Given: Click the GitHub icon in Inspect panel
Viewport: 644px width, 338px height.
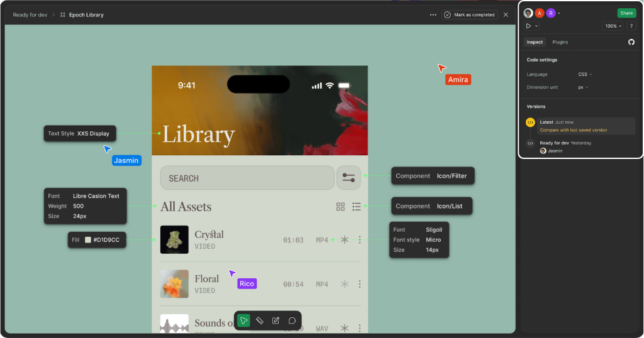Looking at the screenshot, I should pyautogui.click(x=631, y=42).
